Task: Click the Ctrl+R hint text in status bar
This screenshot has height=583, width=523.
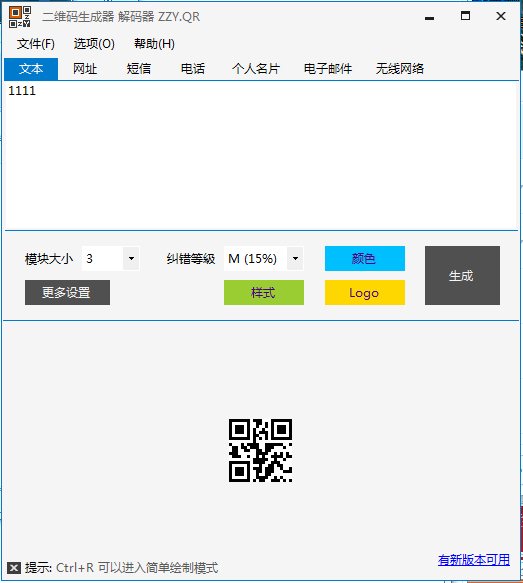Action: pyautogui.click(x=137, y=568)
